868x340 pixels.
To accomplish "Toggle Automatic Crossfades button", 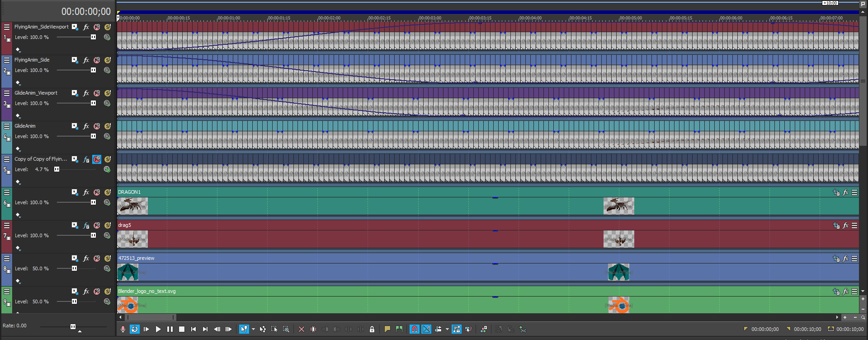I will 426,329.
